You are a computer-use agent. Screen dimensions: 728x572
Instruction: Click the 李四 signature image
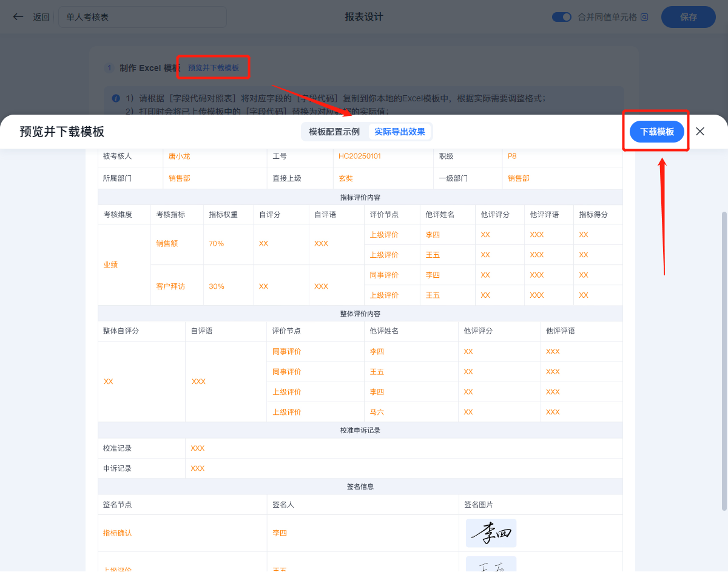click(491, 533)
